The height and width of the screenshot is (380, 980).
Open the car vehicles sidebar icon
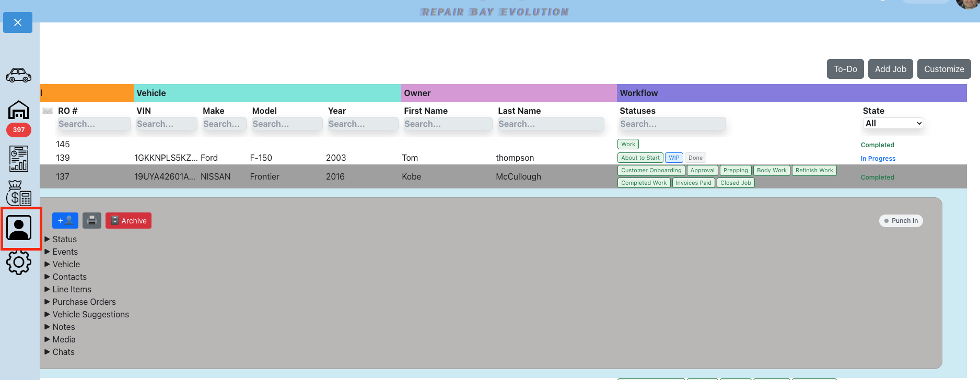19,75
